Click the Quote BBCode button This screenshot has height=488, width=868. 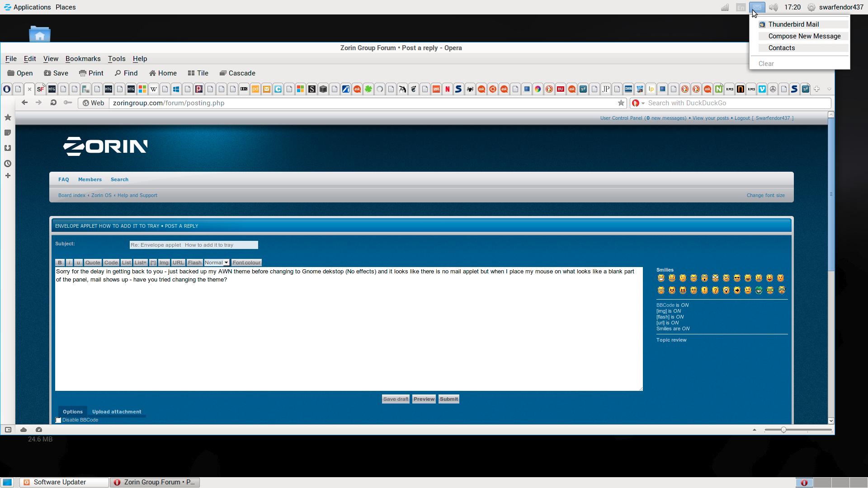pyautogui.click(x=93, y=263)
